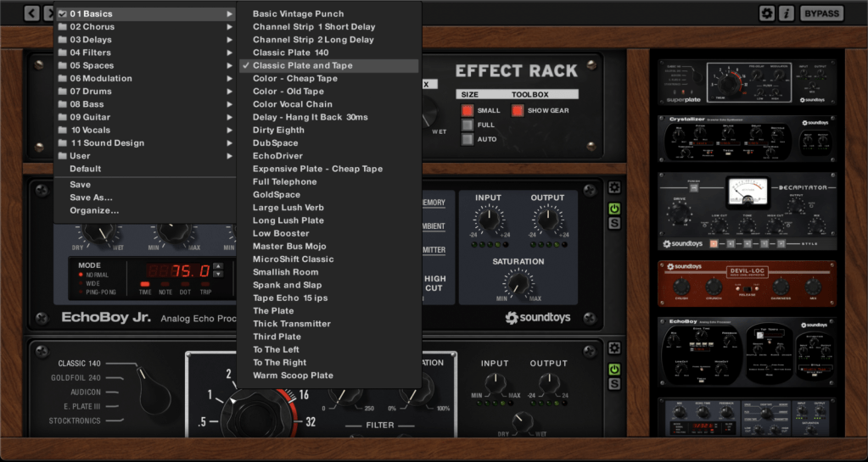
Task: Set rack size to AUTO
Action: click(x=467, y=139)
